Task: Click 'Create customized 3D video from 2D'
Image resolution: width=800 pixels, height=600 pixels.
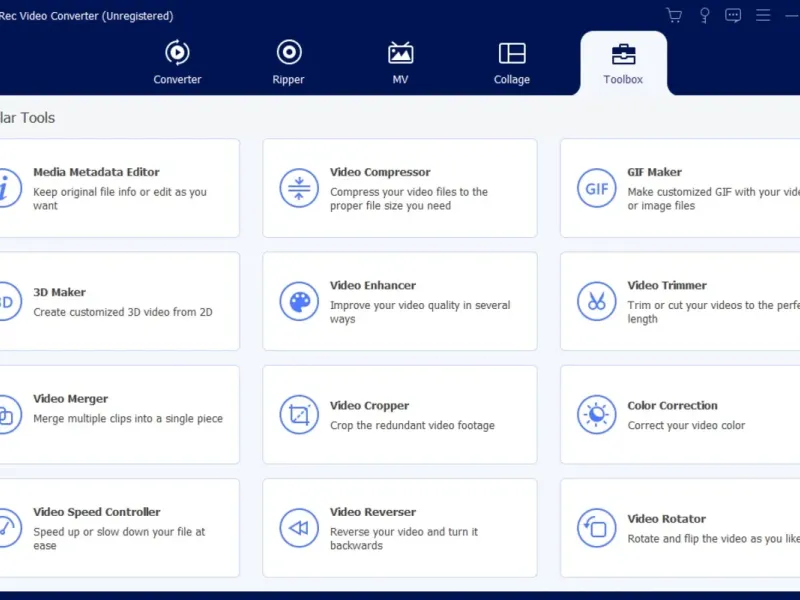Action: [x=123, y=312]
